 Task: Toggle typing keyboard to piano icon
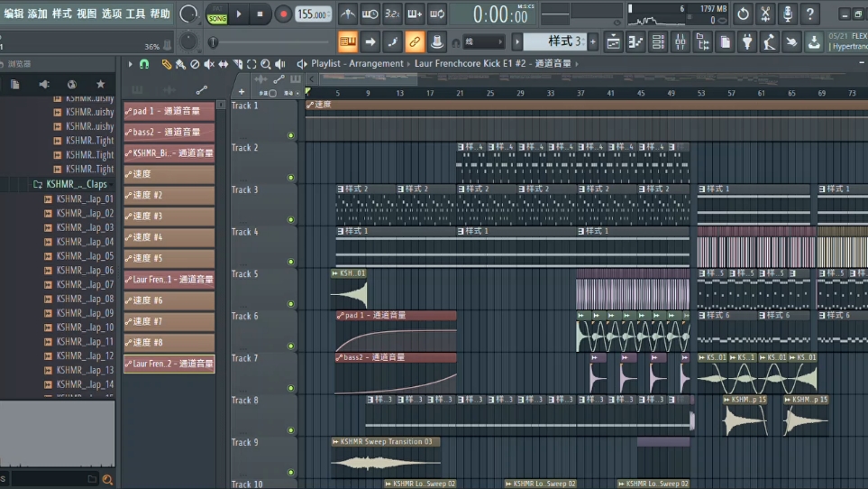(x=348, y=42)
